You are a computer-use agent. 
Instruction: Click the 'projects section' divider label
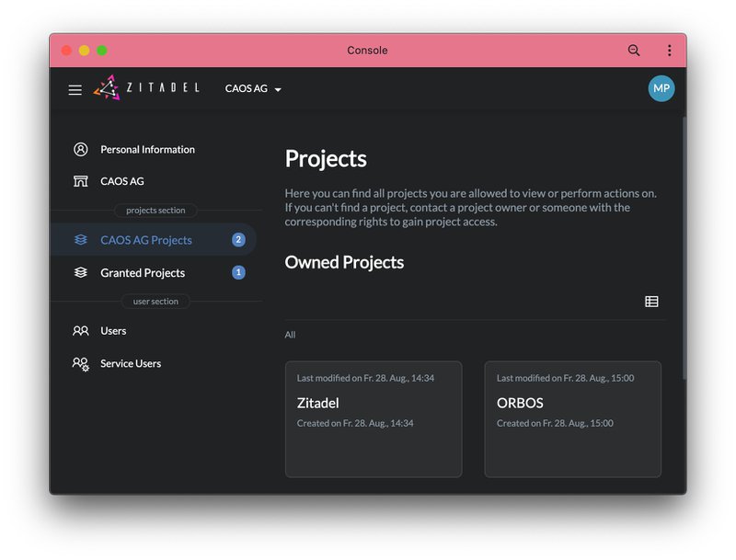point(155,211)
